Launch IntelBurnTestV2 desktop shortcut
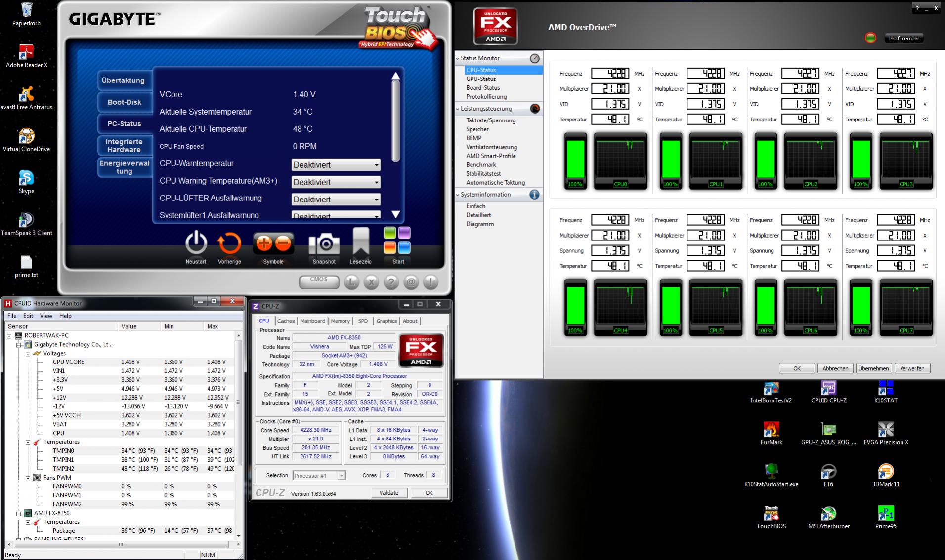945x560 pixels. click(x=771, y=388)
